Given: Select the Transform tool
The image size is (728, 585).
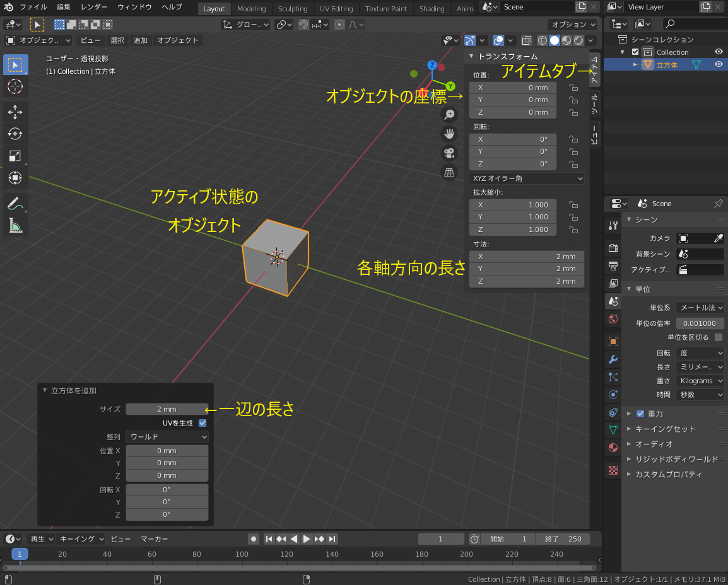Looking at the screenshot, I should tap(15, 178).
